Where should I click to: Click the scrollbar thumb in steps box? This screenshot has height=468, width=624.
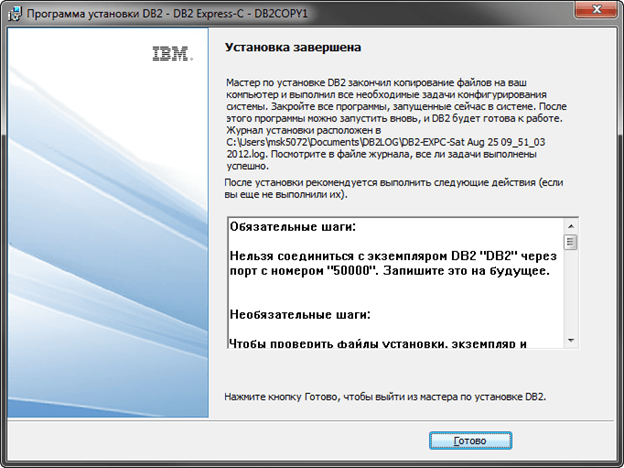tap(571, 242)
